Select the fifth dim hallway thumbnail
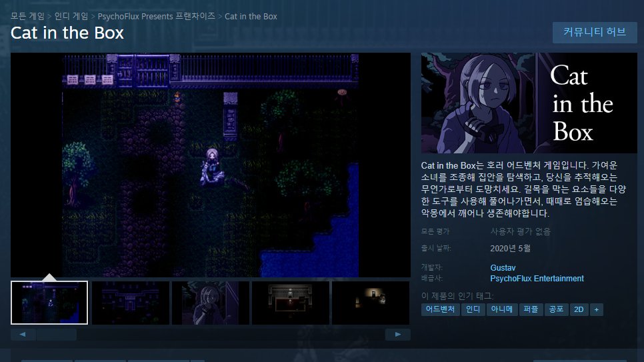 pyautogui.click(x=371, y=303)
